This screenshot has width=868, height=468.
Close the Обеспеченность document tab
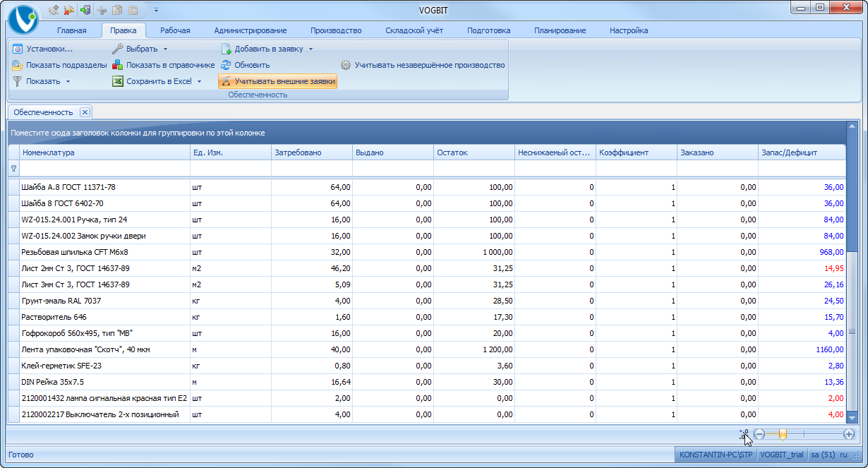point(84,112)
